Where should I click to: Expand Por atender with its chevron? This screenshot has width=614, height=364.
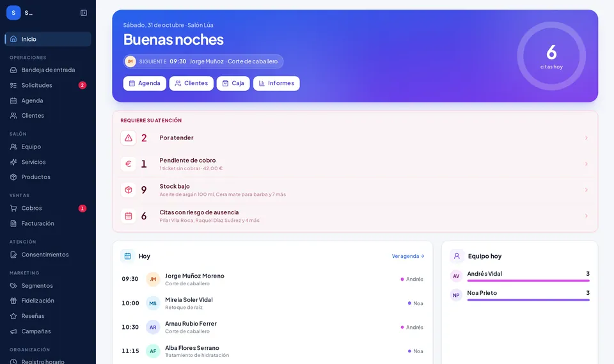click(586, 138)
